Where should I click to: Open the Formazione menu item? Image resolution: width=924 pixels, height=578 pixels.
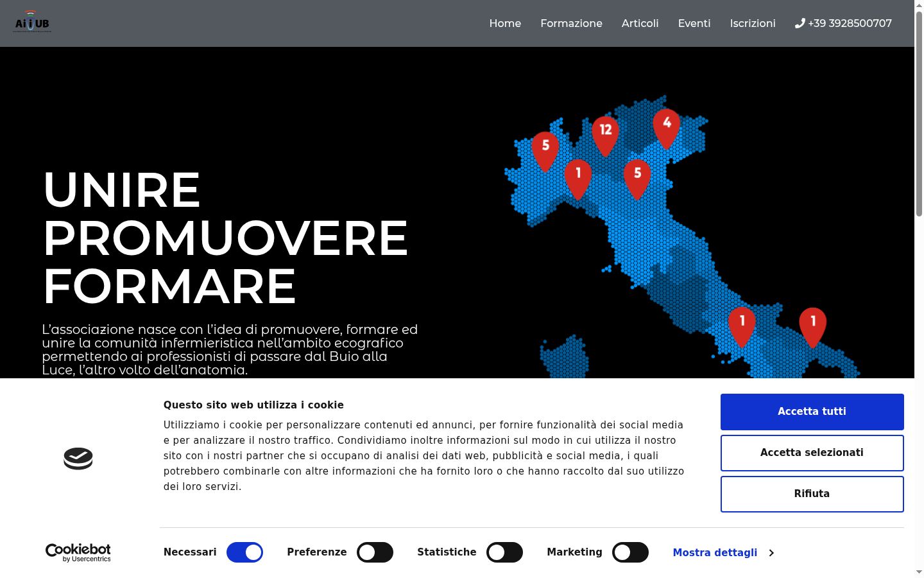tap(571, 23)
